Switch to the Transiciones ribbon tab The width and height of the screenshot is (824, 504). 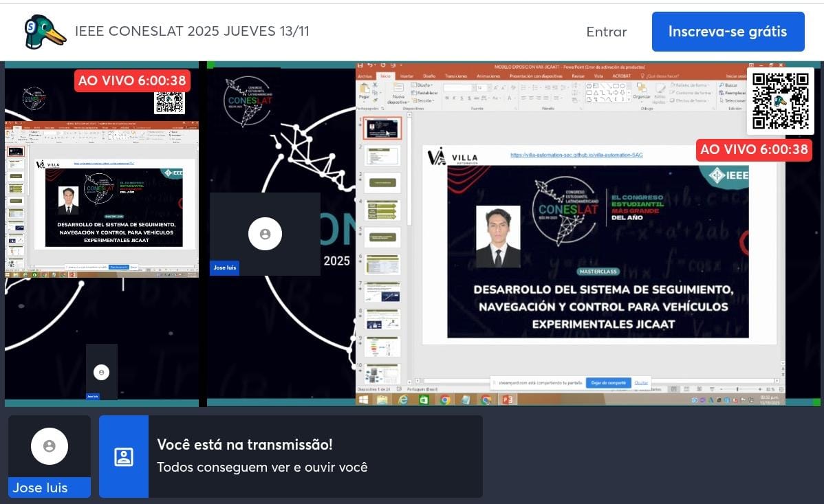point(455,76)
